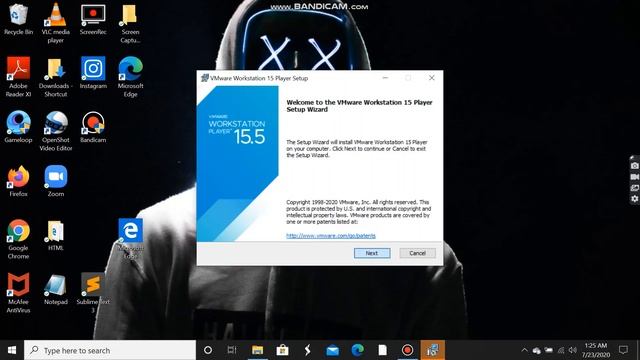Select the Gameloop desktop icon
This screenshot has width=640, height=360.
pos(18,127)
